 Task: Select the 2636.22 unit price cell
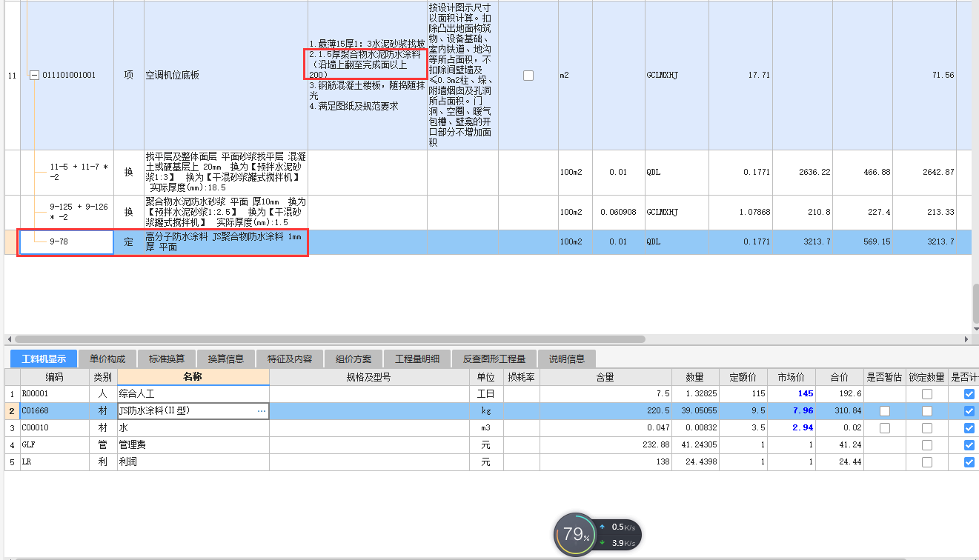(803, 172)
